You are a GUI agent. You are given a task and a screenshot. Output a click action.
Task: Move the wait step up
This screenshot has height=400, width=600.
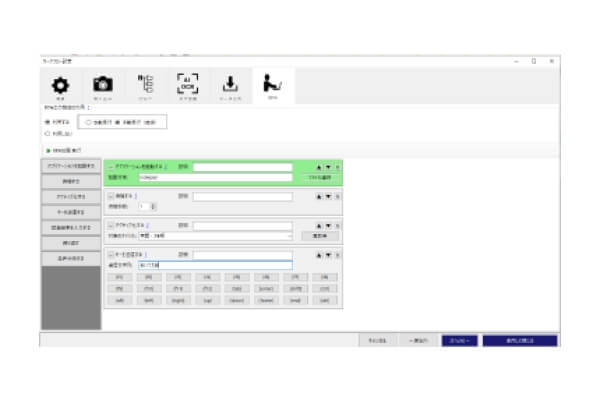point(318,196)
